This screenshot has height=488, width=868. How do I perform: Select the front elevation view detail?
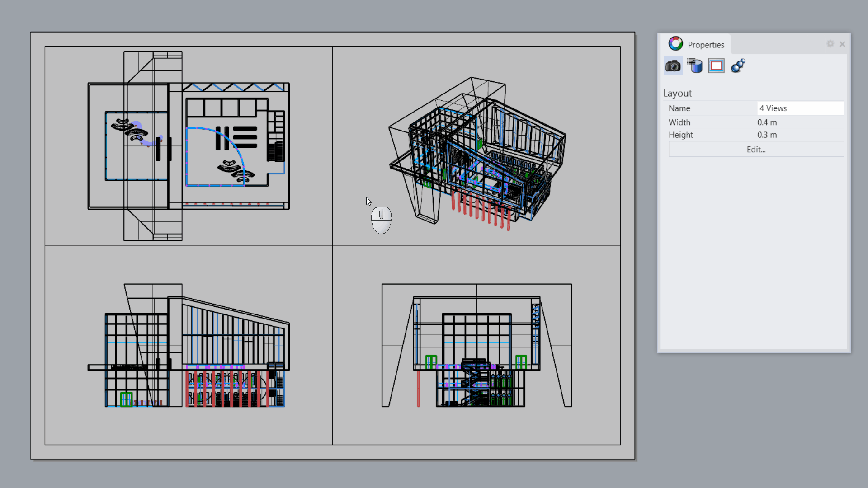click(189, 345)
